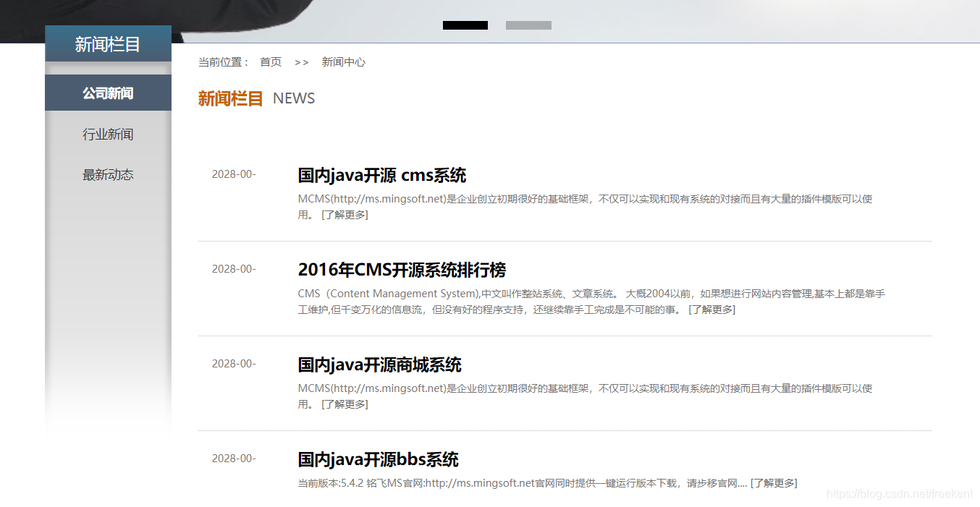
Task: Go to 首页 via the breadcrumb
Action: [x=270, y=61]
